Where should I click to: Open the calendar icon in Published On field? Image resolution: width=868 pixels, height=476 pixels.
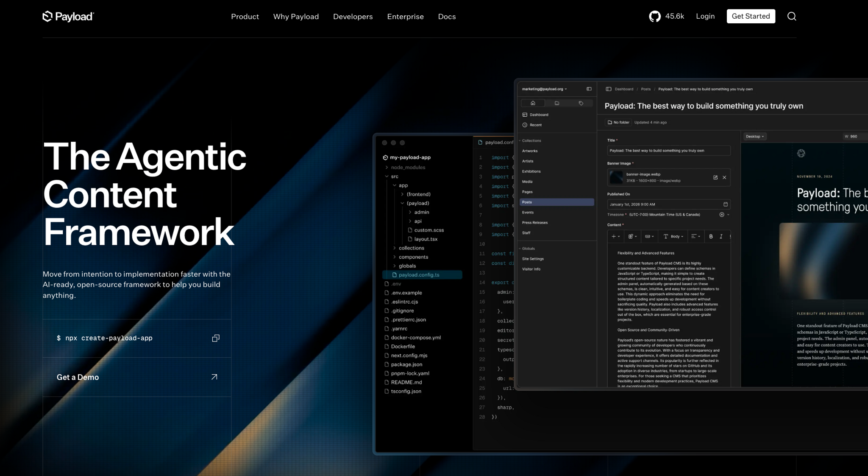[726, 204]
